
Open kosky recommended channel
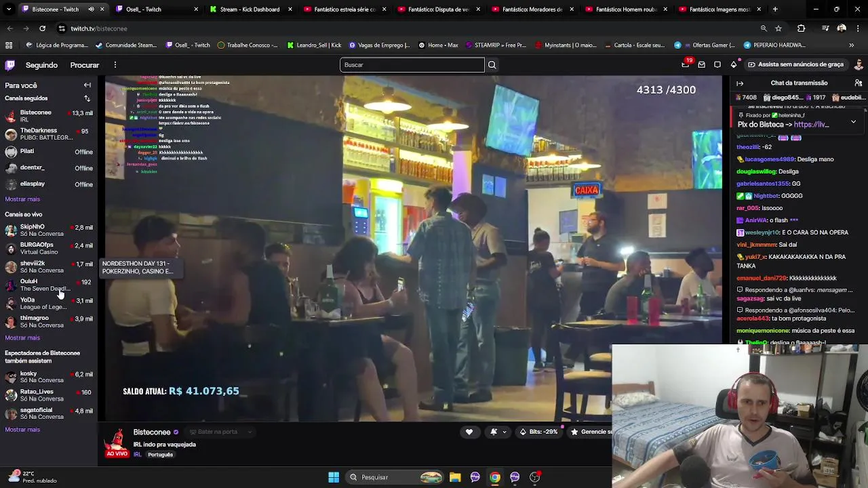[x=47, y=377]
